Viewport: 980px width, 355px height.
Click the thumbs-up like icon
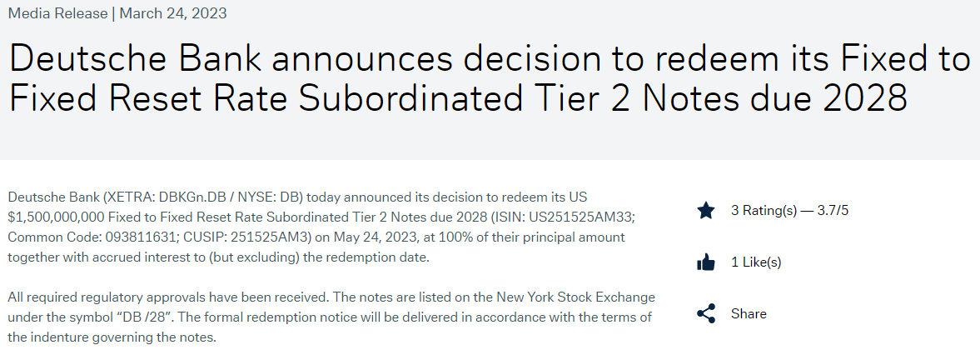(706, 262)
